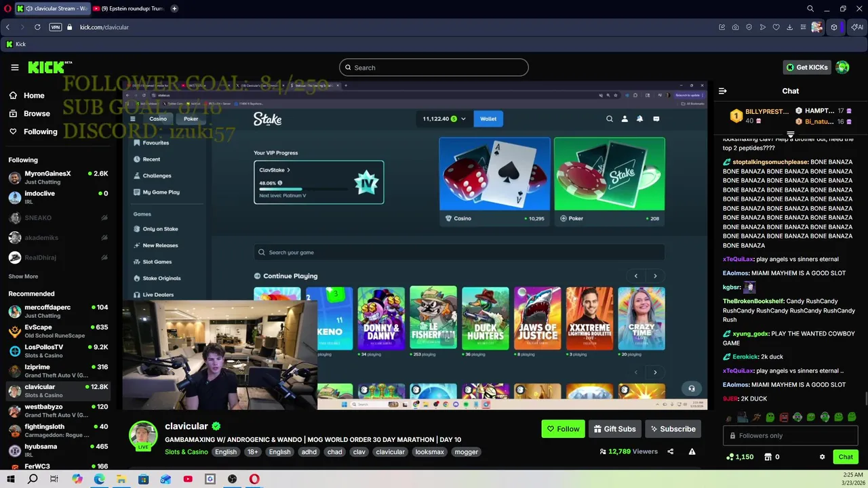
Task: Open Opera downloads icon
Action: pos(789,27)
